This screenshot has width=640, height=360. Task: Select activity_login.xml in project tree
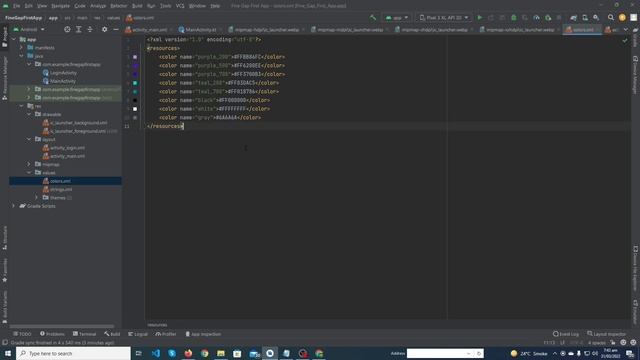(x=67, y=148)
